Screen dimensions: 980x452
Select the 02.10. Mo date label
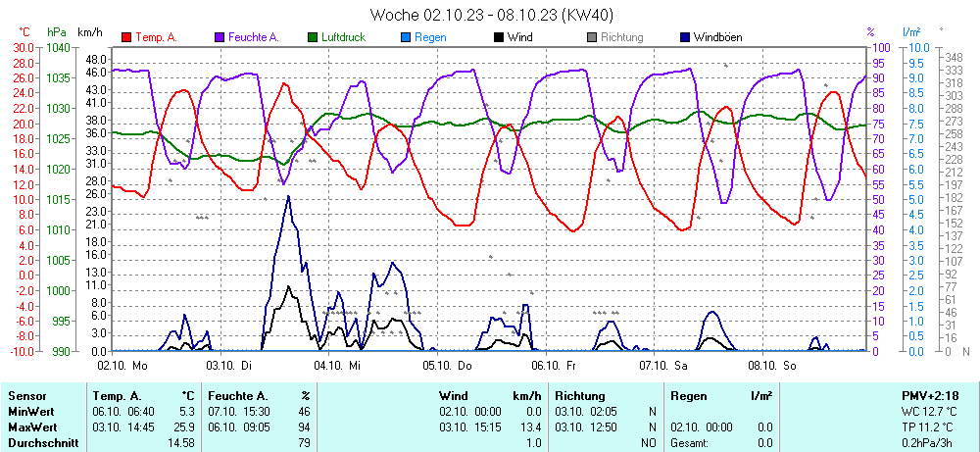point(122,365)
